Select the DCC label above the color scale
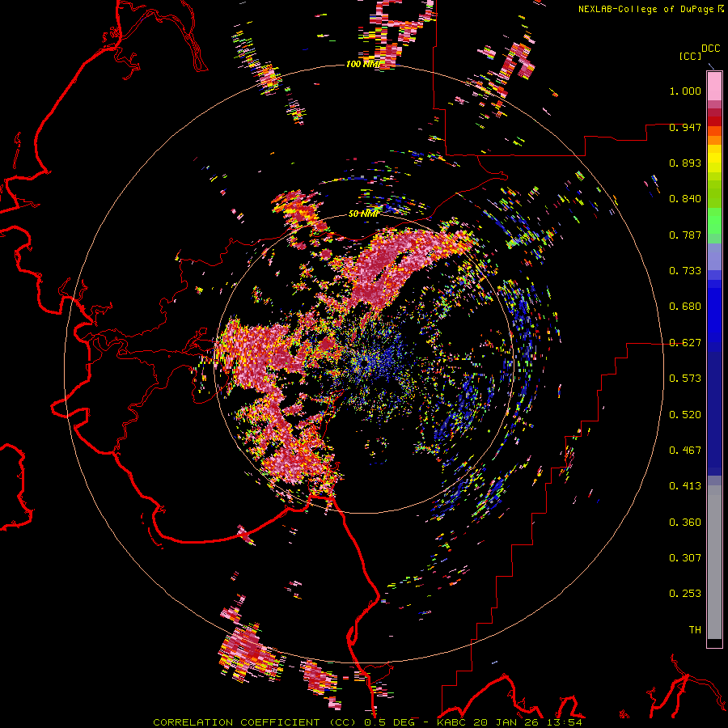 pos(710,49)
